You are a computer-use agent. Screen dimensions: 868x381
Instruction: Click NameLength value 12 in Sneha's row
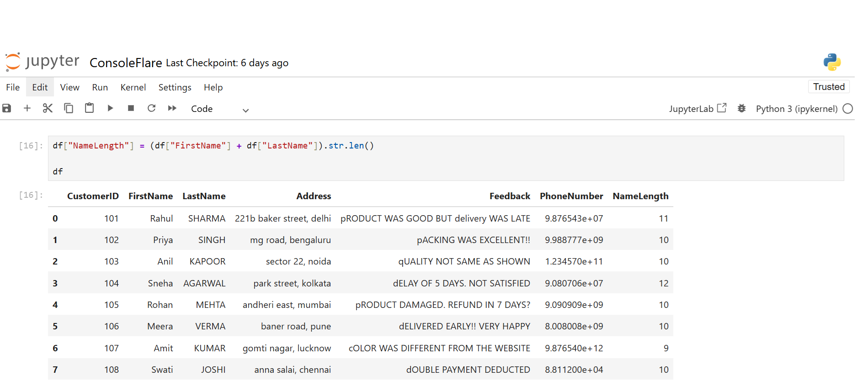(x=664, y=283)
